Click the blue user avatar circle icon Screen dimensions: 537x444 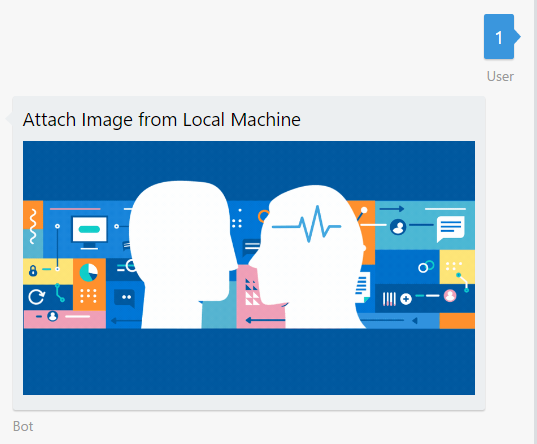click(398, 226)
